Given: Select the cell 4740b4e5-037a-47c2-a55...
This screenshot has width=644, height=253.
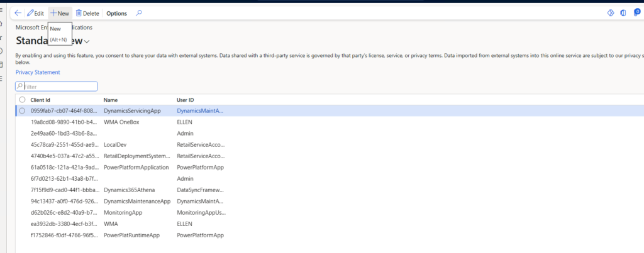Looking at the screenshot, I should point(64,156).
